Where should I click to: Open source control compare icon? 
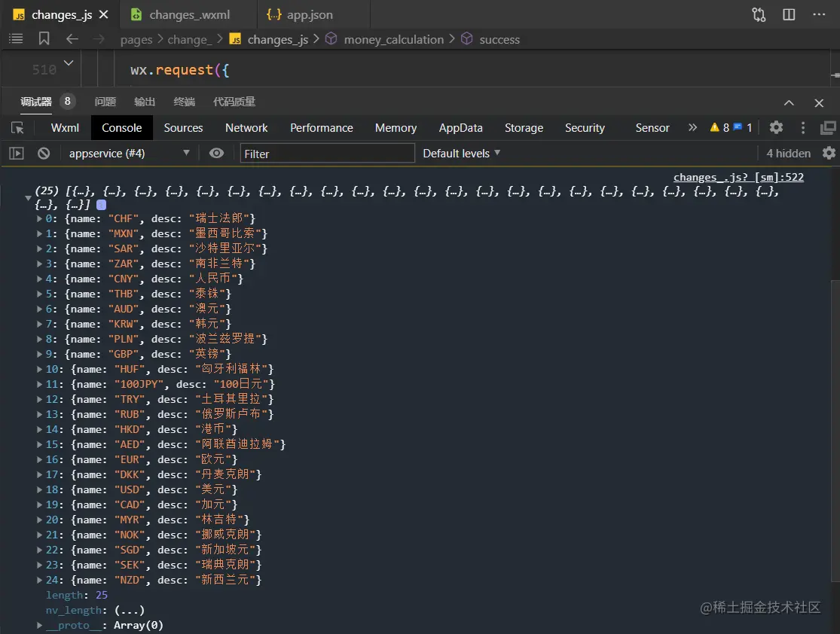pos(759,14)
